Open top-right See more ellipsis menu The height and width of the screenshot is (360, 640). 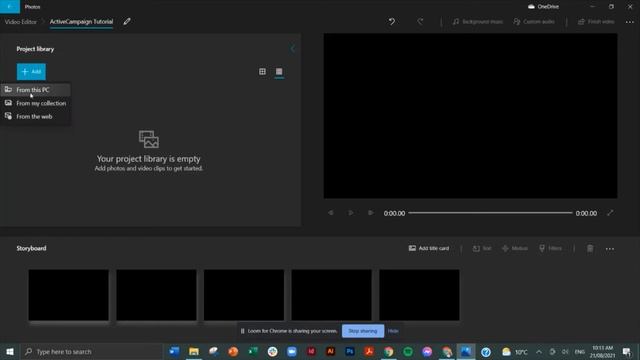pos(630,22)
